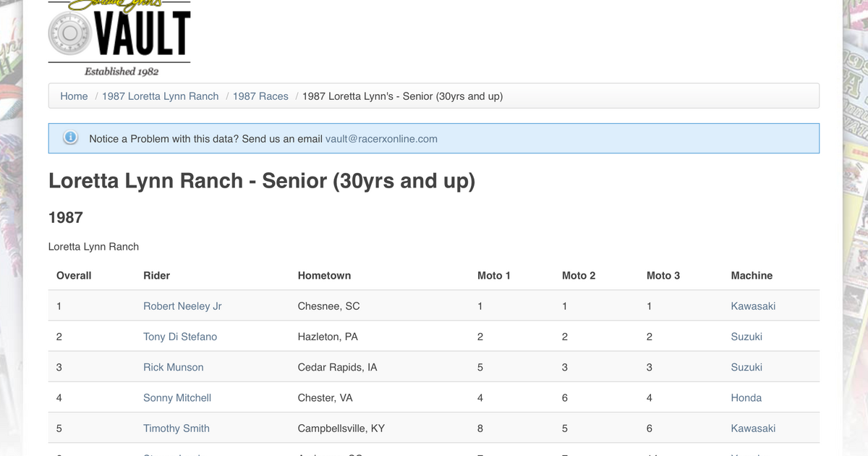This screenshot has height=456, width=868.
Task: Select Suzuki machine in Rick Munson row
Action: tap(746, 367)
